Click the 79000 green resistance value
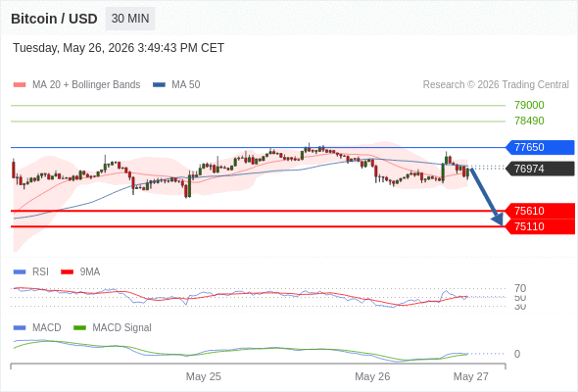Viewport: 578px width, 392px height. coord(529,105)
